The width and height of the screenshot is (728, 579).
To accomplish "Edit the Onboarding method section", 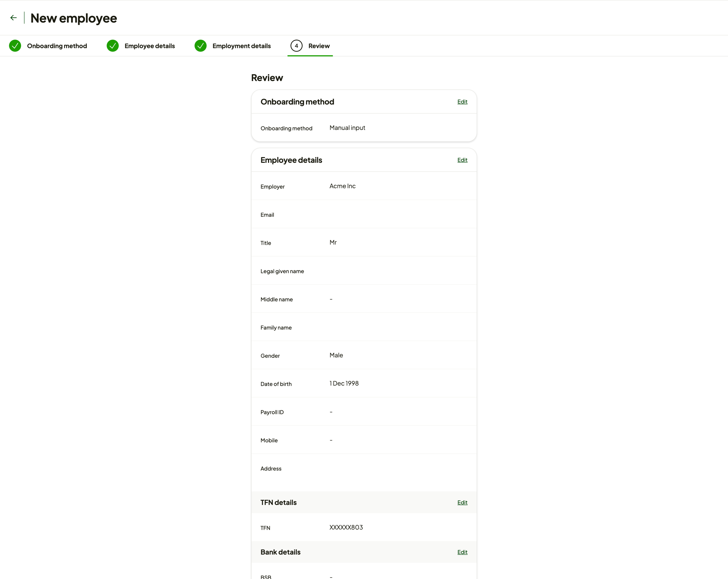I will 462,101.
